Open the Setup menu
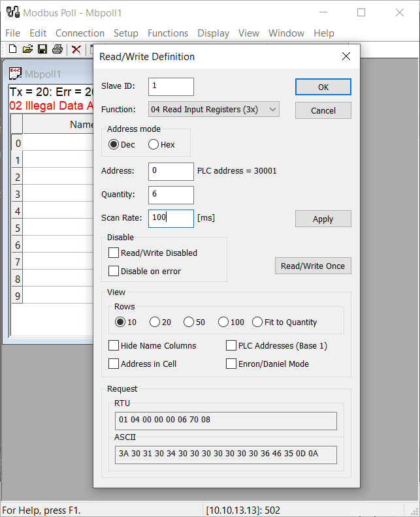 click(126, 33)
